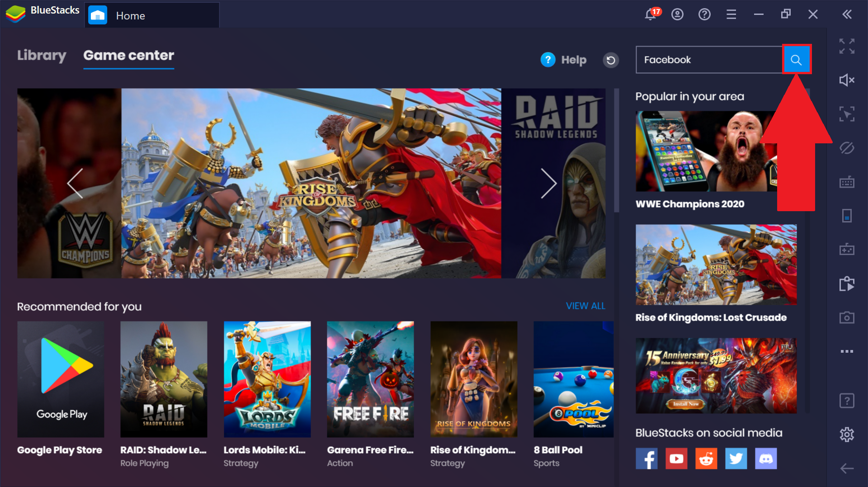Select the Home tab
868x487 pixels.
coord(152,15)
